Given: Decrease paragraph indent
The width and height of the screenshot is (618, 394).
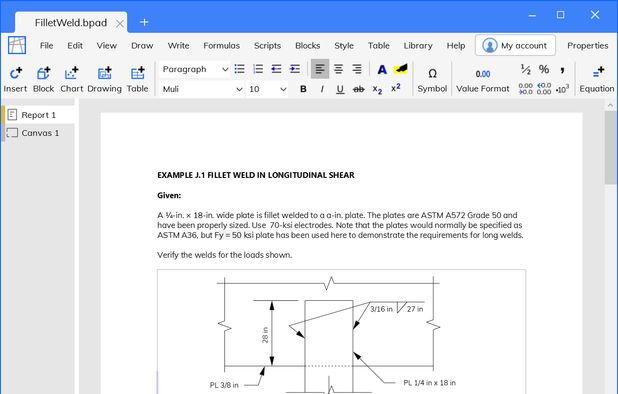Looking at the screenshot, I should click(x=276, y=69).
